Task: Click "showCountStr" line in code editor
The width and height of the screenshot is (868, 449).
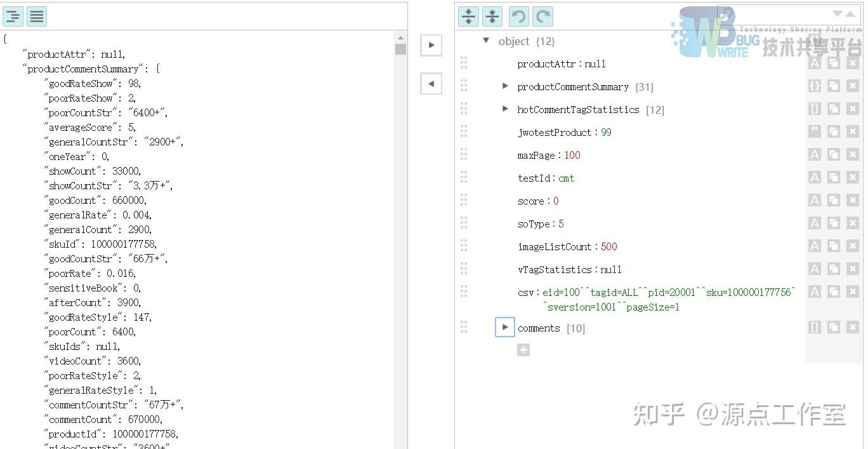Action: click(108, 185)
